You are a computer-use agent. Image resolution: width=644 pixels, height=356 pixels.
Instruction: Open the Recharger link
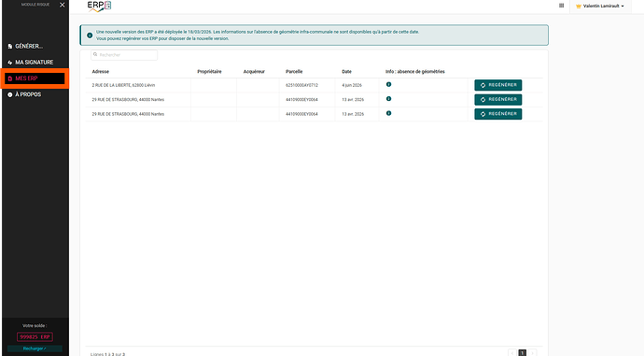pyautogui.click(x=35, y=349)
